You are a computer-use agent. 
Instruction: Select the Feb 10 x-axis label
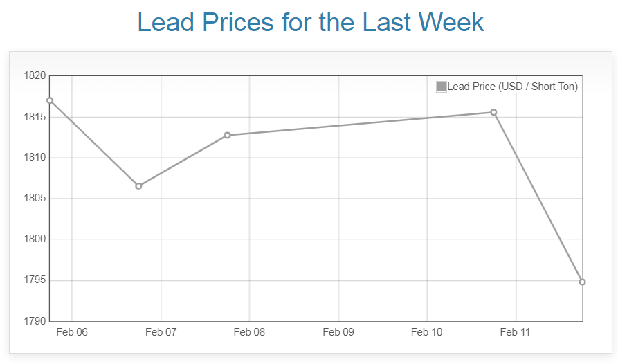[427, 332]
